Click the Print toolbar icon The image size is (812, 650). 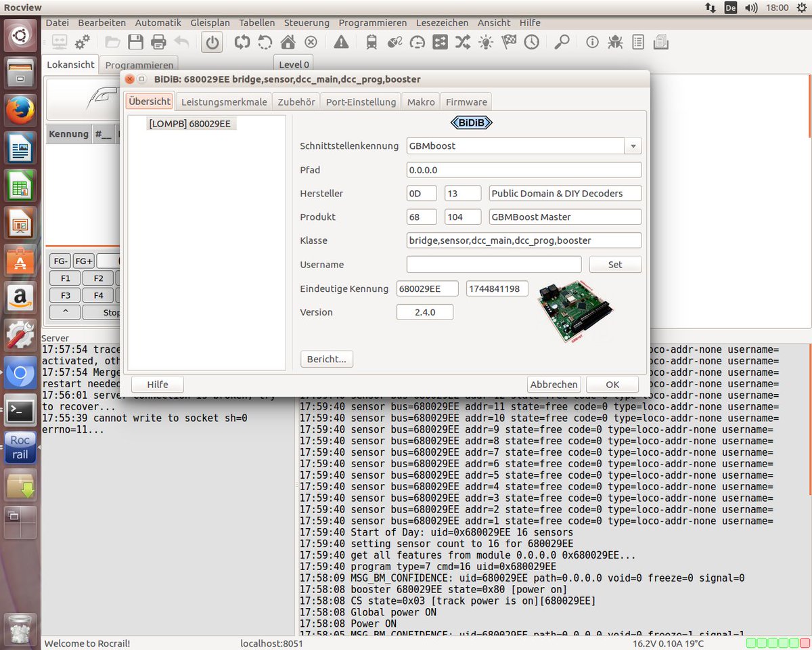[x=158, y=43]
